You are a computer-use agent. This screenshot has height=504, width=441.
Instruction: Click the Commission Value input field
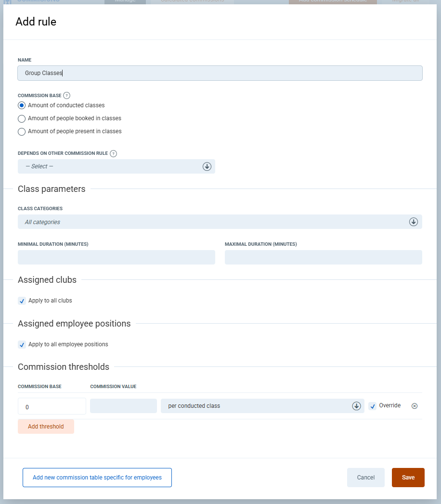123,406
